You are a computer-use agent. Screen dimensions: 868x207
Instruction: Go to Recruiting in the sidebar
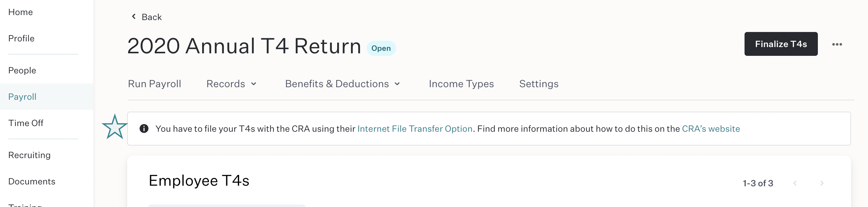tap(29, 155)
